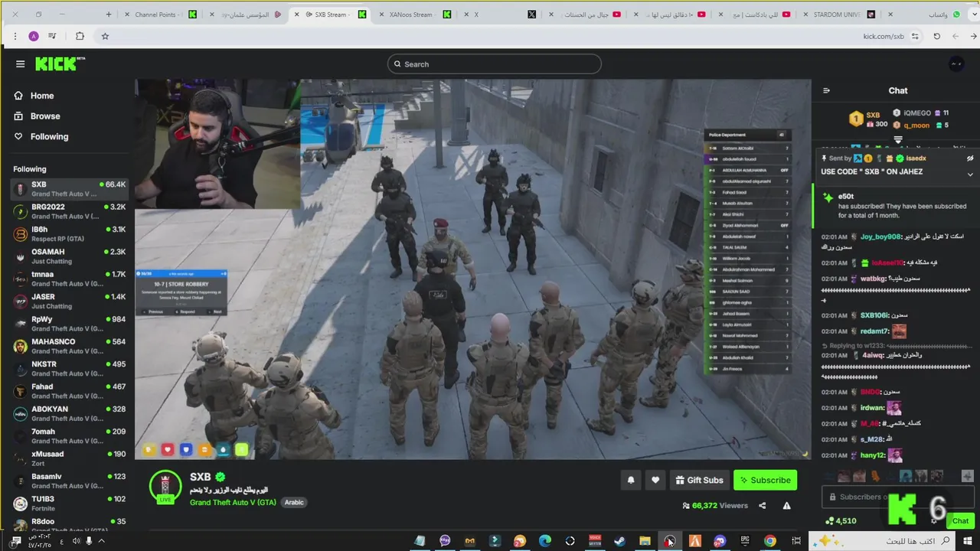Open Chrome profile avatar
Viewport: 980px width, 551px height.
34,36
